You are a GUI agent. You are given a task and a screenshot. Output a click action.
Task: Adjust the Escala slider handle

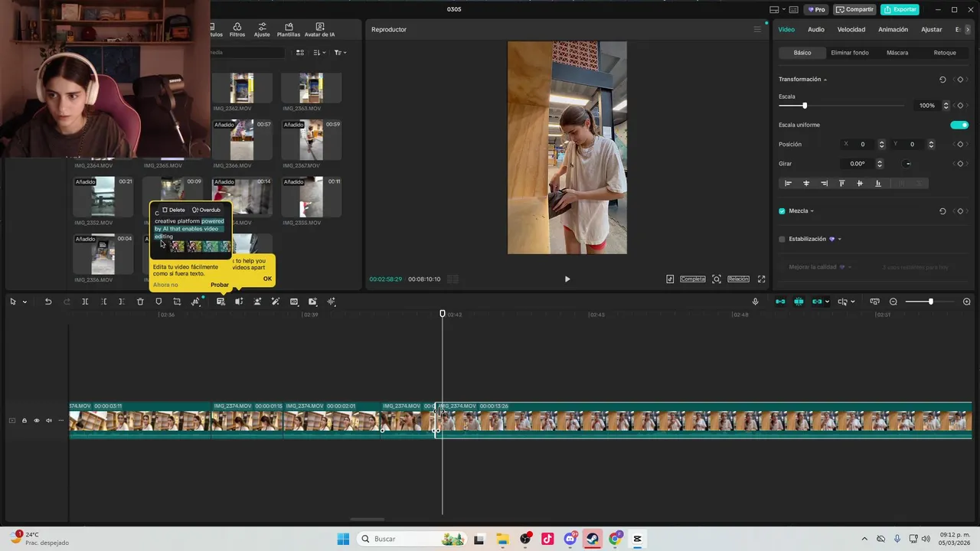805,106
